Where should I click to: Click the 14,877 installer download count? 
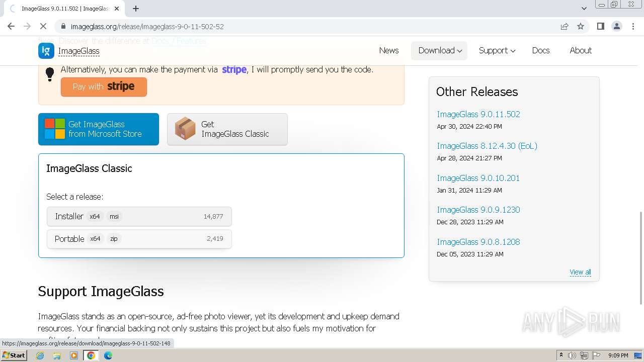(213, 216)
